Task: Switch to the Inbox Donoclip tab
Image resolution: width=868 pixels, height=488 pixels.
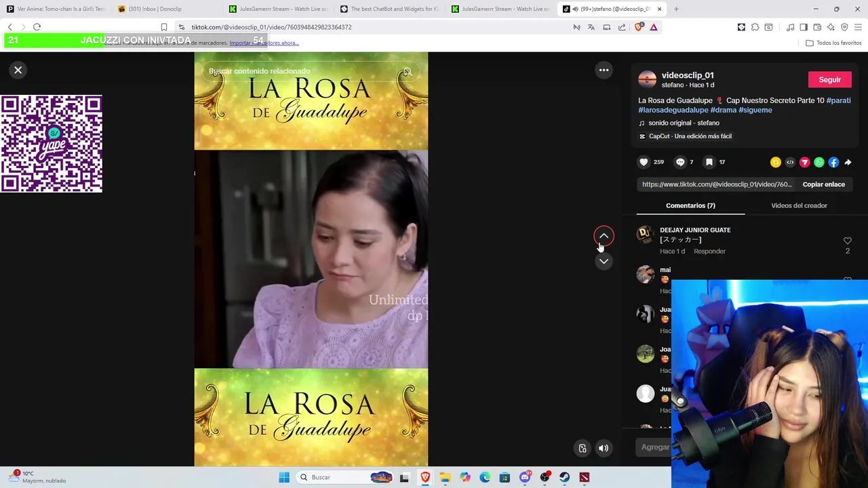Action: (x=167, y=9)
